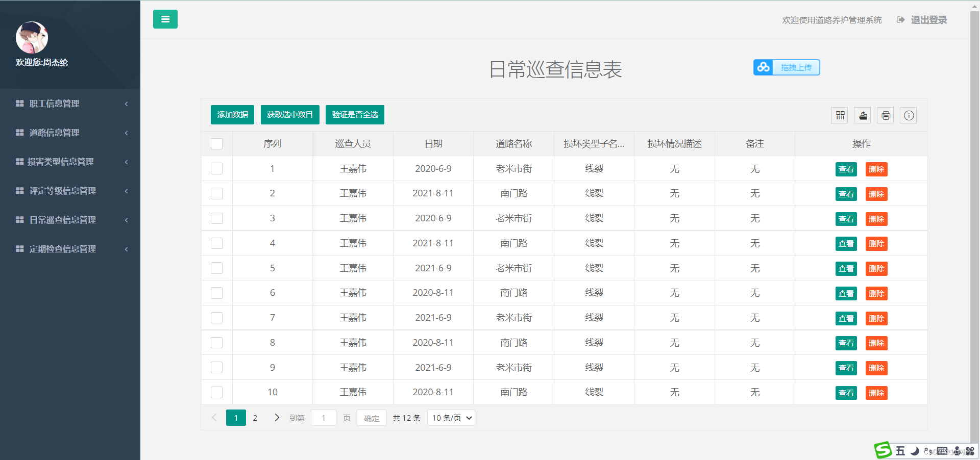Click the export table icon
This screenshot has height=460, width=980.
[863, 115]
